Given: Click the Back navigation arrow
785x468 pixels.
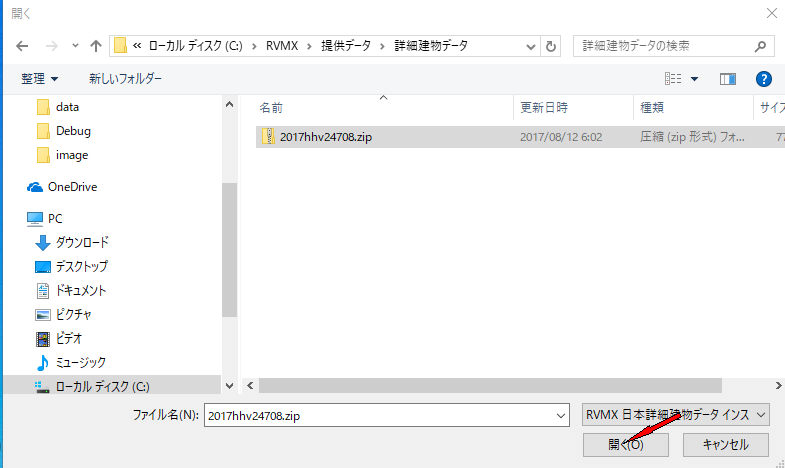Looking at the screenshot, I should (22, 46).
